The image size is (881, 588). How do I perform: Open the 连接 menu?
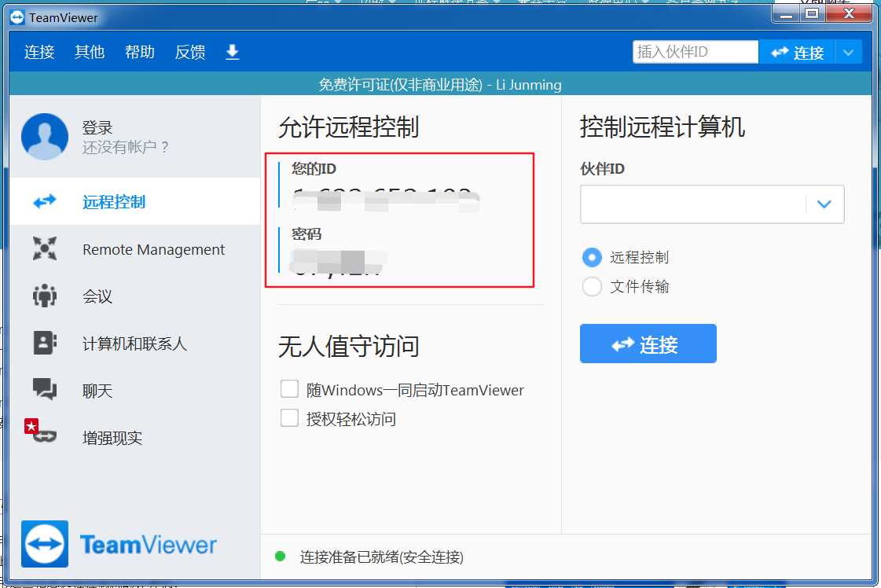click(x=39, y=53)
